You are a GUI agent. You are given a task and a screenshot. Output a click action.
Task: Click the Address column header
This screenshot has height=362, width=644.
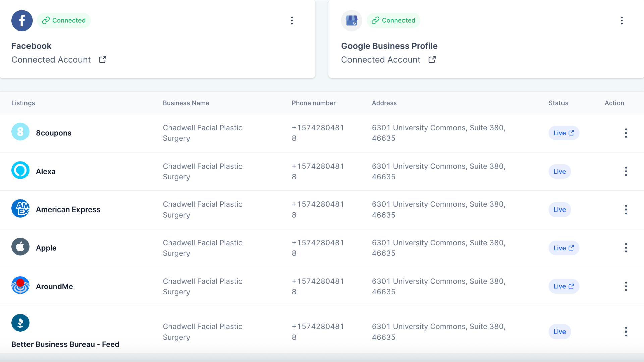coord(384,103)
